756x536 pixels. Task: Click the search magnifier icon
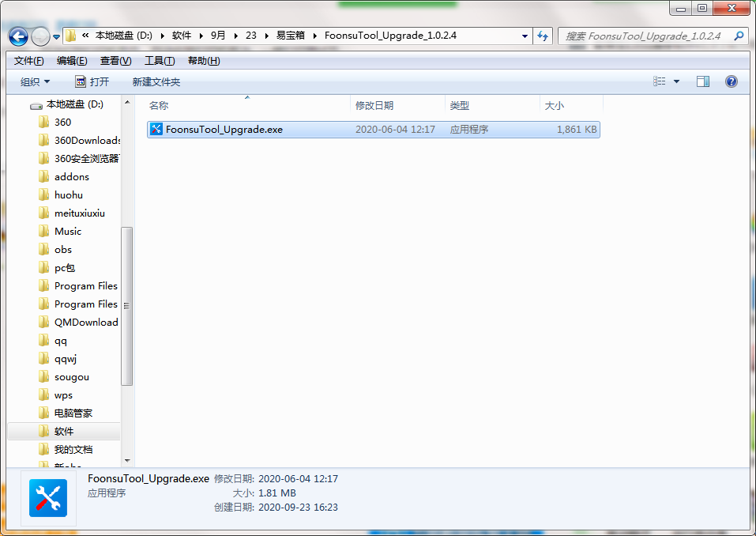click(739, 36)
